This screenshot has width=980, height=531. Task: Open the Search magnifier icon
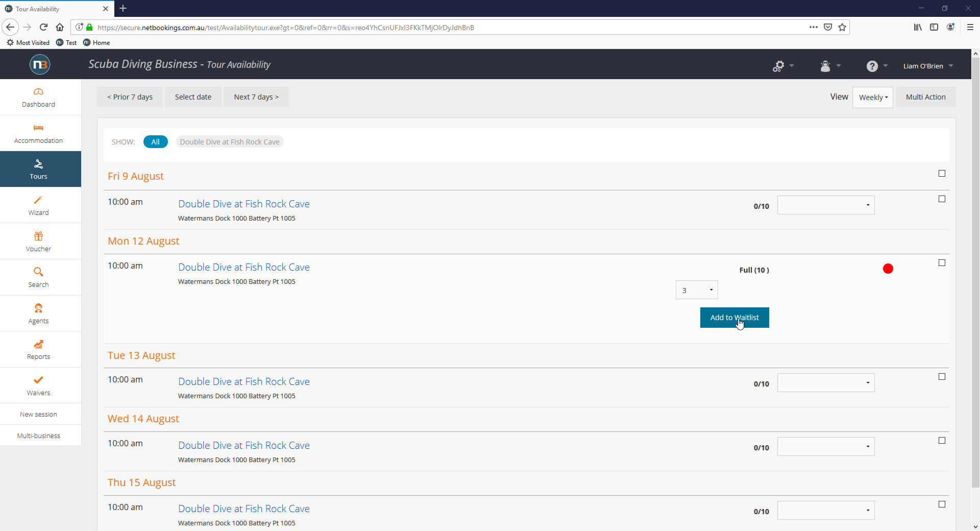[38, 272]
